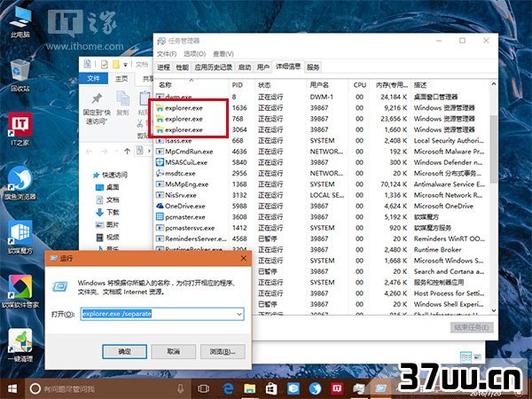Open Task Manager's 文件(F) menu
The width and height of the screenshot is (532, 399).
[167, 54]
